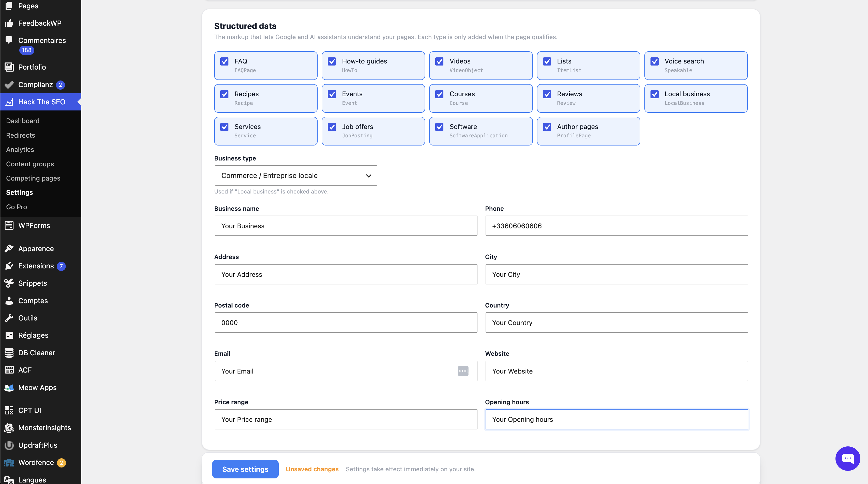Click the Wordfence notification badge 2
Viewport: 868px width, 484px height.
point(61,463)
